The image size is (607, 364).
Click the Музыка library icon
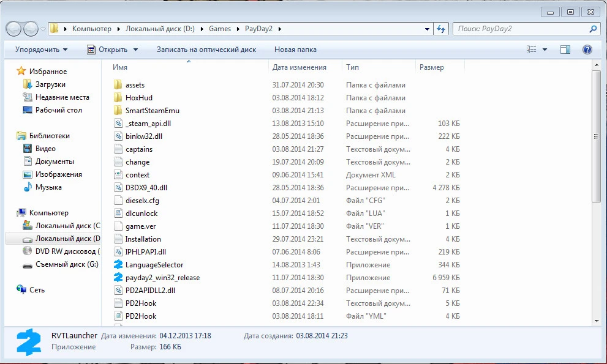[x=28, y=187]
